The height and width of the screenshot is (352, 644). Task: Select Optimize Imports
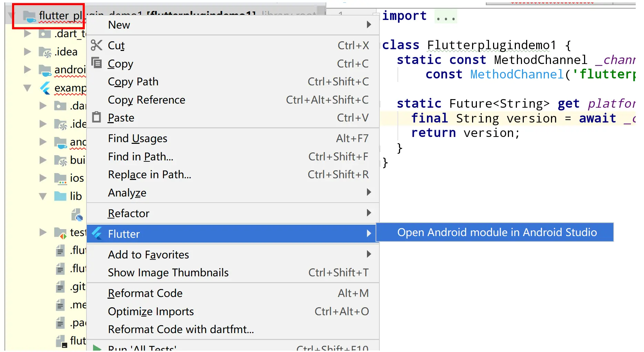click(x=233, y=311)
